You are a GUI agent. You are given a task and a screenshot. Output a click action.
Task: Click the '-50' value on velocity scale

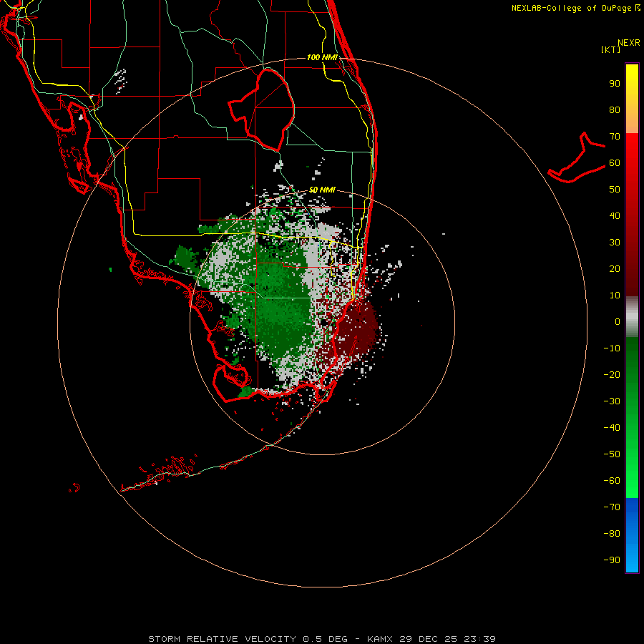[x=612, y=454]
